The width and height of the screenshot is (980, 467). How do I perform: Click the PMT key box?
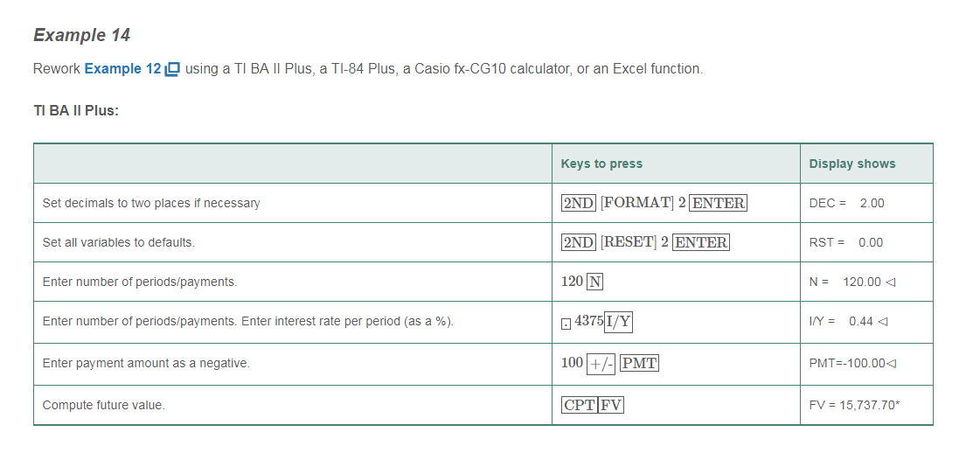(x=639, y=364)
